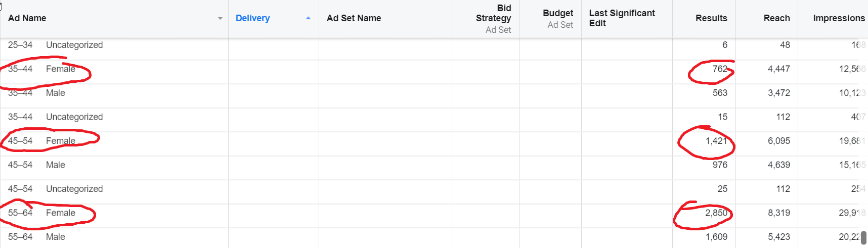Click the Ad Set Name column header

tap(354, 18)
